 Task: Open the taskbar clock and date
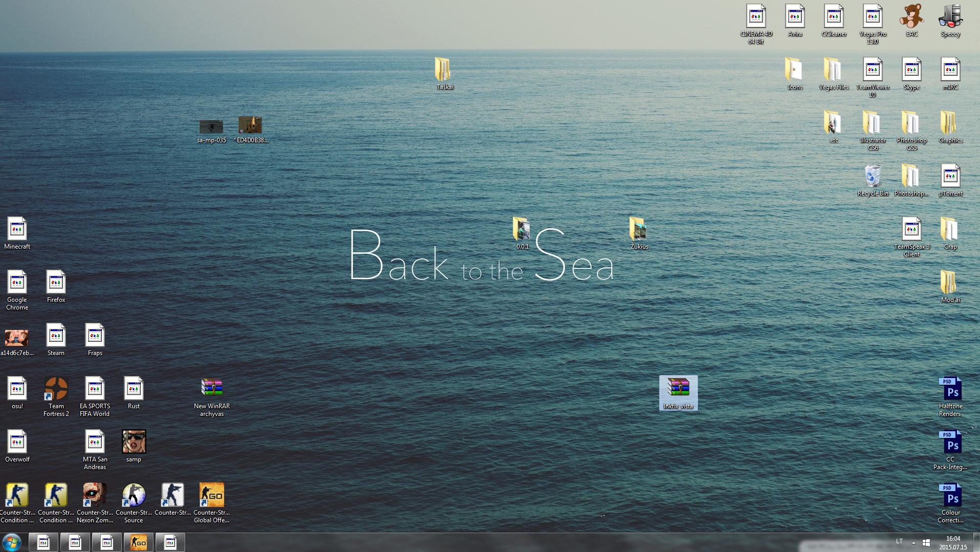[x=953, y=542]
